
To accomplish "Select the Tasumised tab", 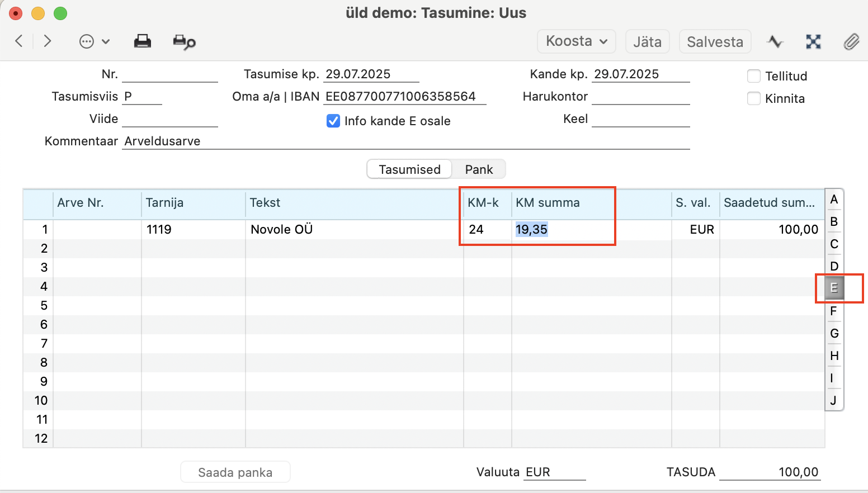I will [x=409, y=169].
